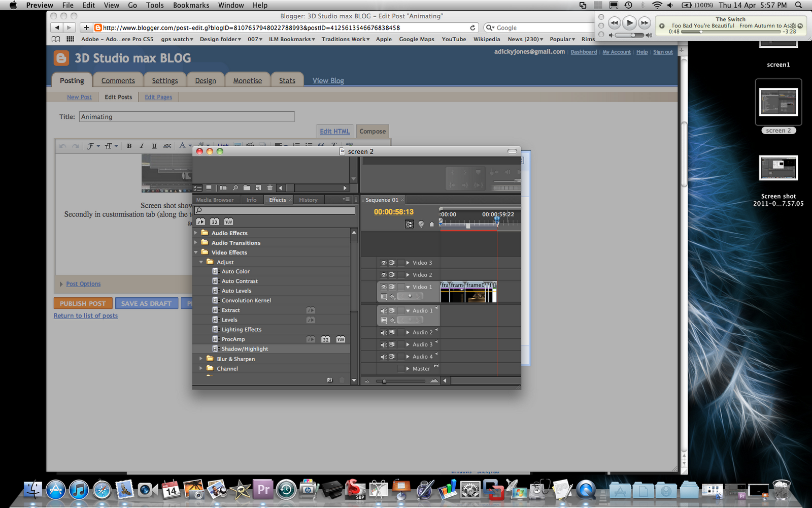
Task: Expand the Video 3 track
Action: pos(408,263)
